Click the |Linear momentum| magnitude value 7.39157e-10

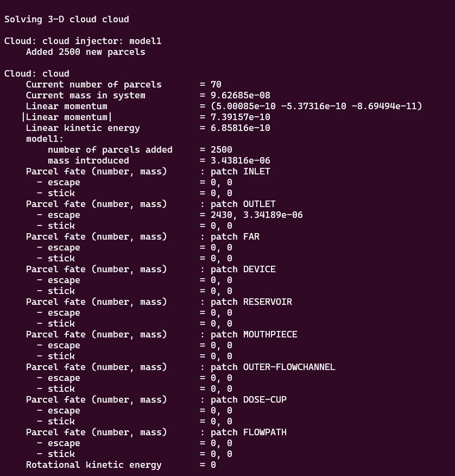click(x=241, y=117)
